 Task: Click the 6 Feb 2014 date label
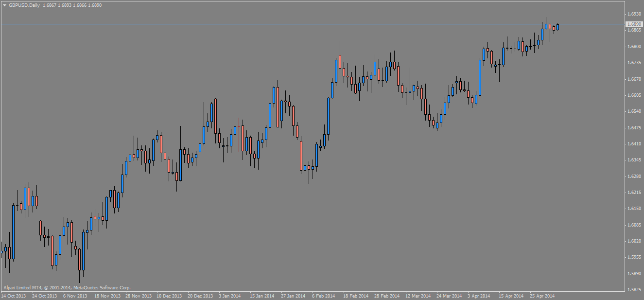tap(323, 296)
